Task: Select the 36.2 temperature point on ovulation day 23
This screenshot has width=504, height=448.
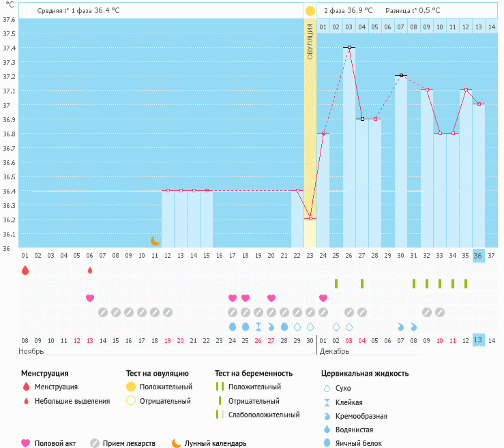Action: 310,218
